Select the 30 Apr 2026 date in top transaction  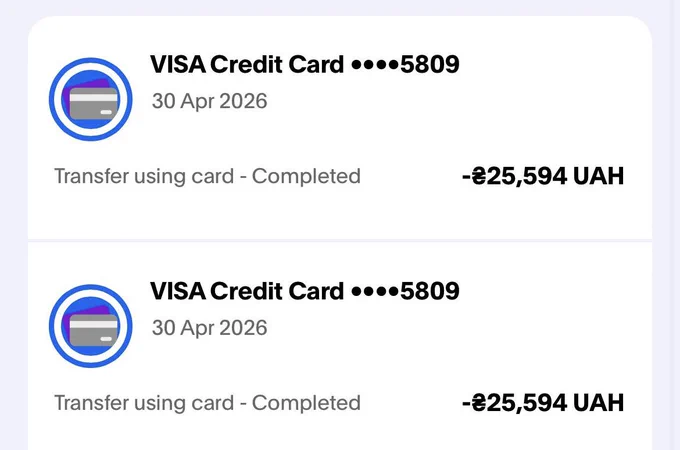pyautogui.click(x=209, y=101)
